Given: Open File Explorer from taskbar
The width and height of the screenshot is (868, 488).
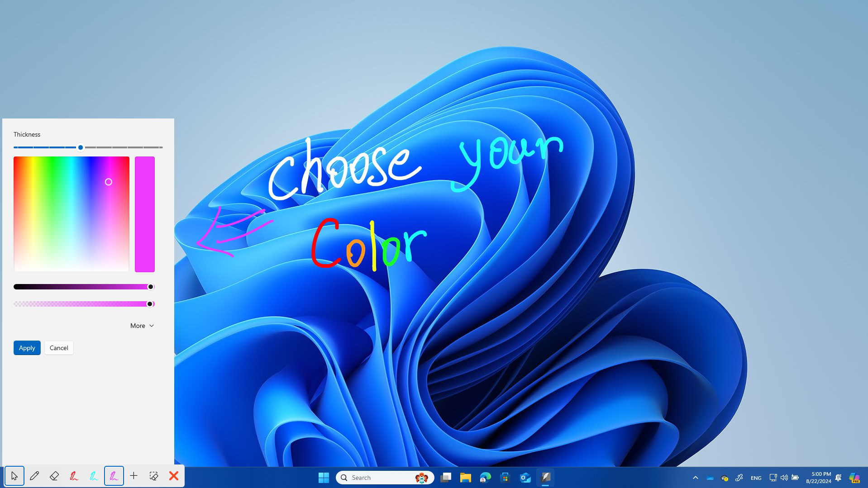Looking at the screenshot, I should [x=466, y=478].
